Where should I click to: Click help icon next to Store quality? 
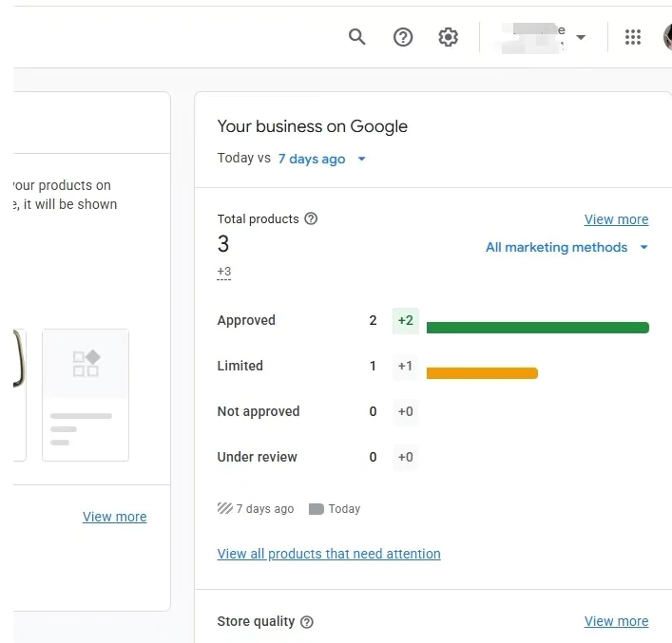pyautogui.click(x=307, y=622)
